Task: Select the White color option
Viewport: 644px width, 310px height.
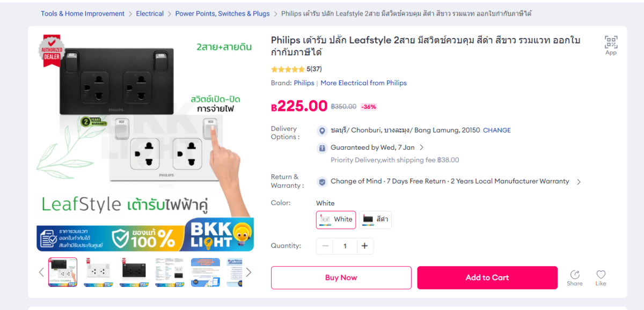Action: [x=336, y=219]
